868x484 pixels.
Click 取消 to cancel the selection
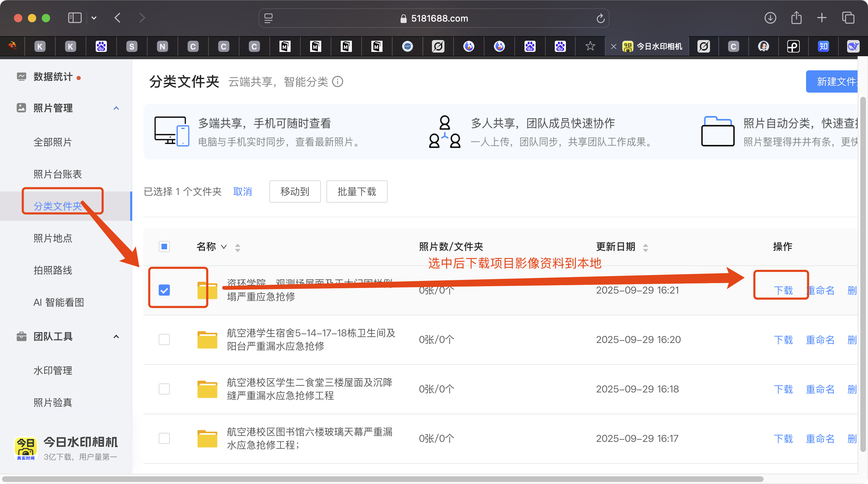(x=242, y=192)
